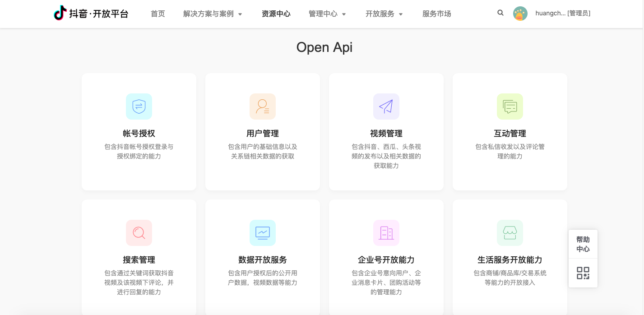
Task: Click the 用户管理 person icon
Action: pos(263,107)
